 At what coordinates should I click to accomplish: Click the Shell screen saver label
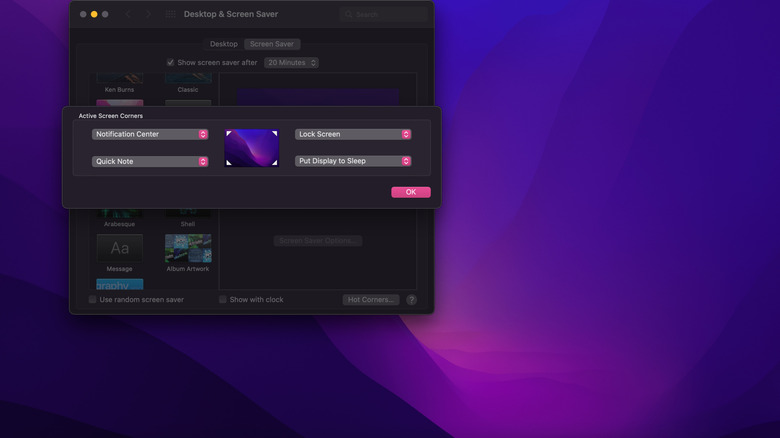click(188, 224)
